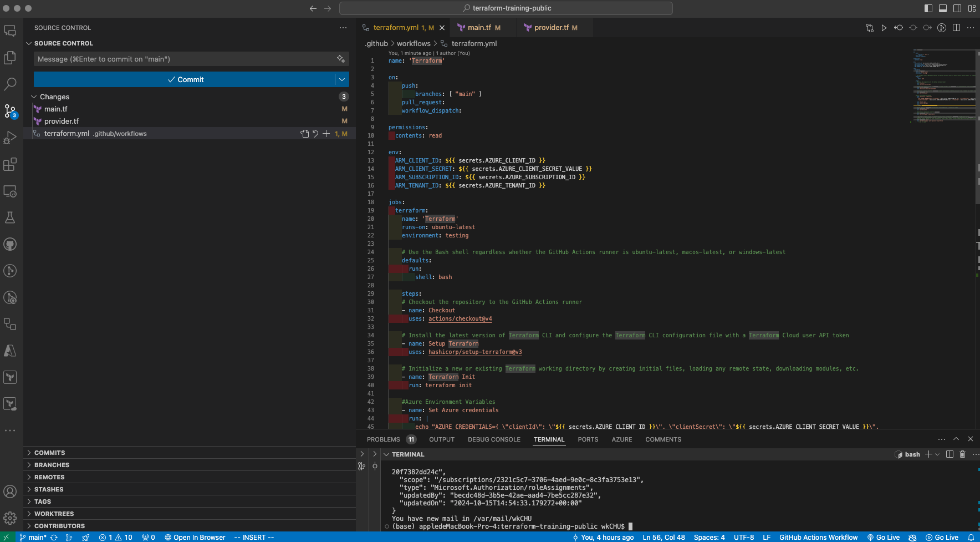
Task: Collapse the Changes group
Action: tap(33, 97)
